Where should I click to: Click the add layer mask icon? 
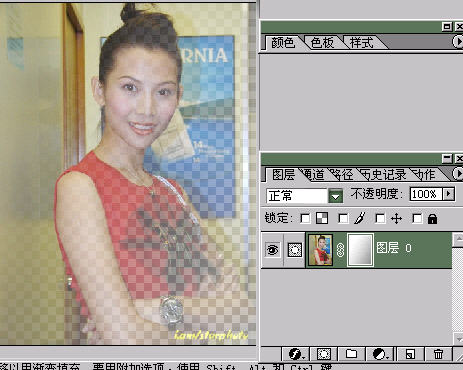point(323,354)
